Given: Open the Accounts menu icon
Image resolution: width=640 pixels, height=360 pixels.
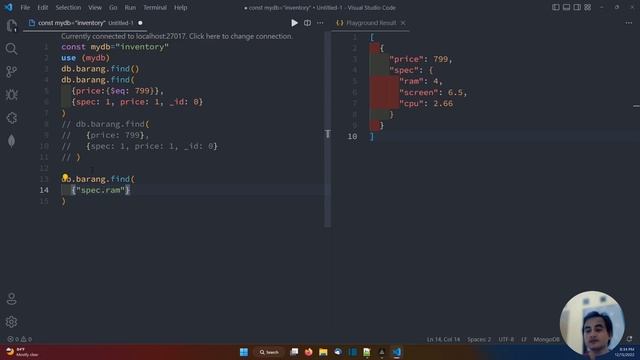Looking at the screenshot, I should click(x=11, y=299).
